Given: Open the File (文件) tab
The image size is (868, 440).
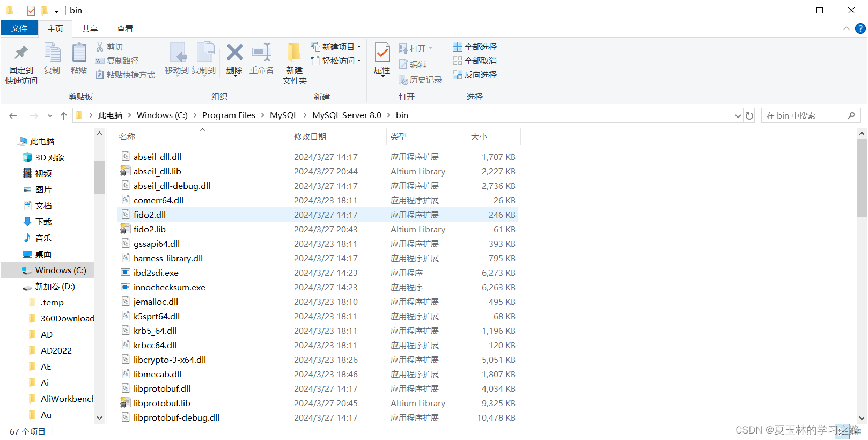Looking at the screenshot, I should 19,28.
